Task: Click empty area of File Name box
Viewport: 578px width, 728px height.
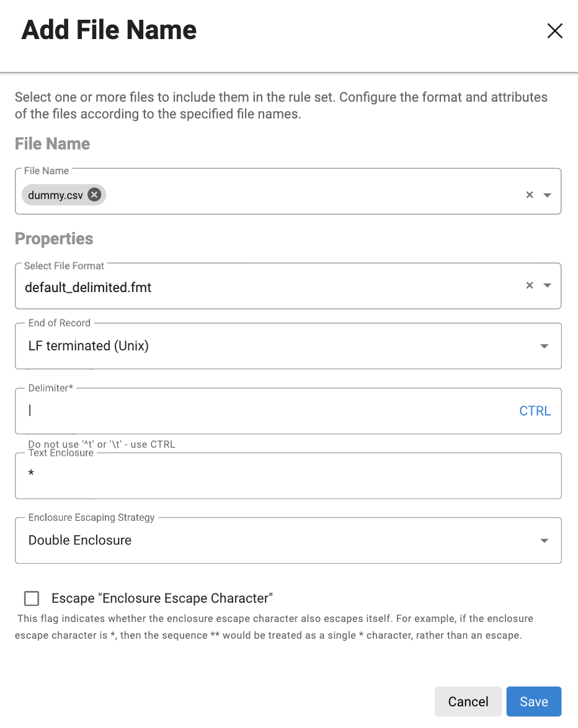Action: [310, 195]
